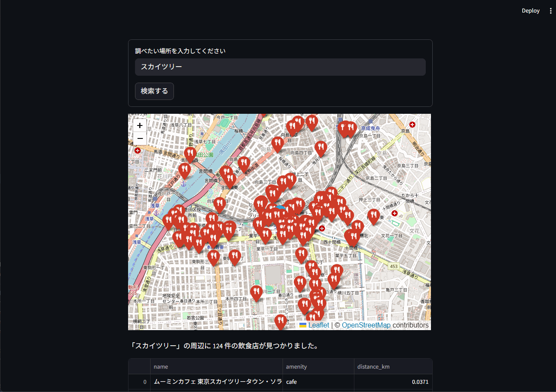Click the Deploy button

[x=530, y=11]
